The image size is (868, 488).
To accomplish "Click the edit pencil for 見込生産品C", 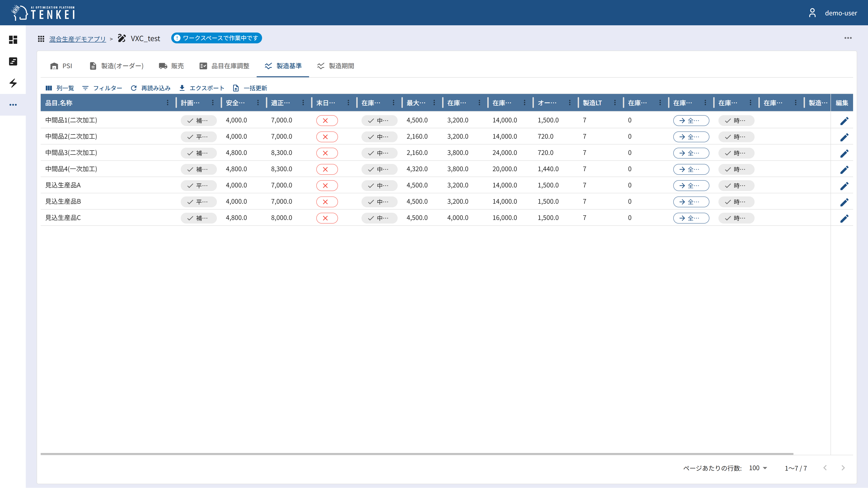I will point(844,218).
